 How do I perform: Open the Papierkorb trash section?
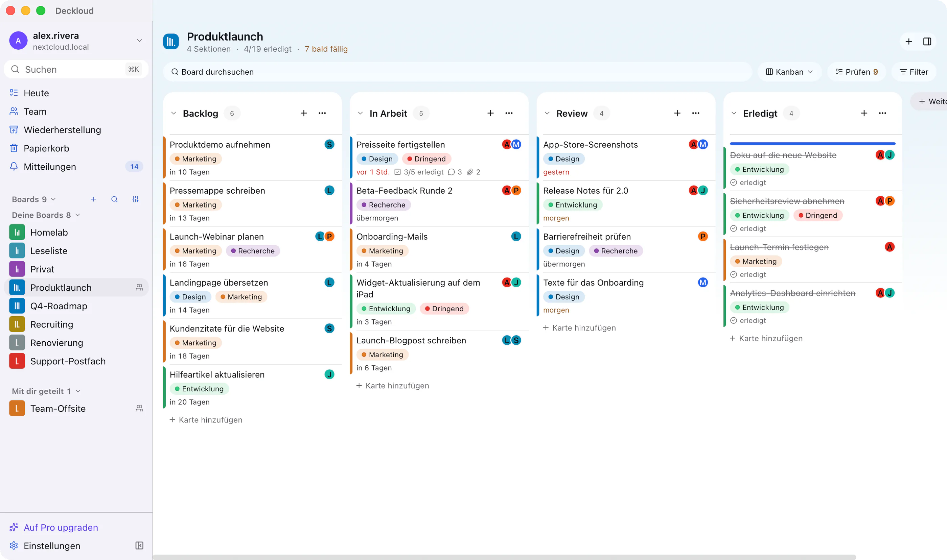76,148
